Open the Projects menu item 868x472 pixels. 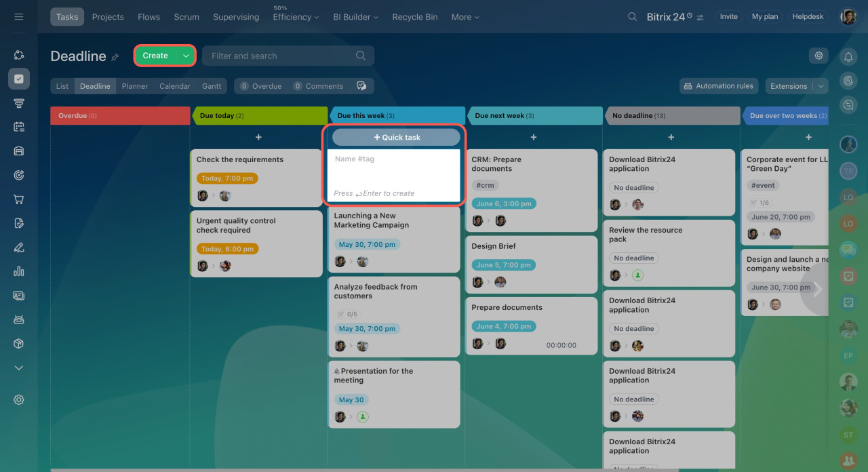click(x=108, y=17)
